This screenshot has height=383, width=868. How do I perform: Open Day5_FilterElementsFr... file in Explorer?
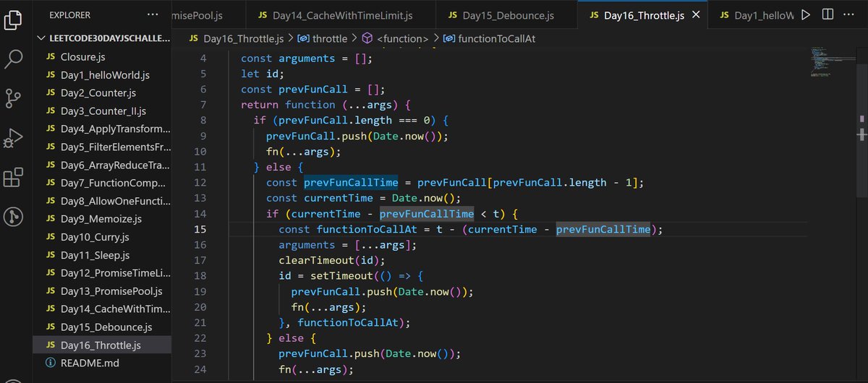point(102,147)
